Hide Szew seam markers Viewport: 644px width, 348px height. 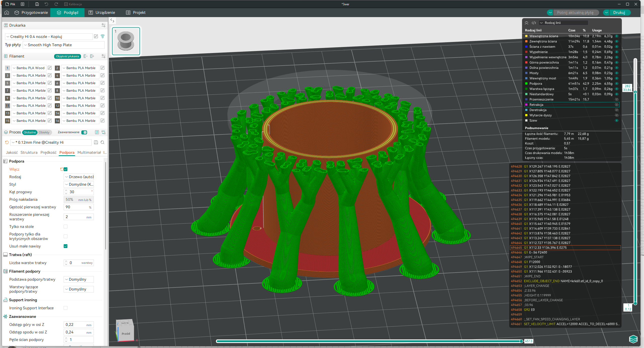(x=617, y=121)
